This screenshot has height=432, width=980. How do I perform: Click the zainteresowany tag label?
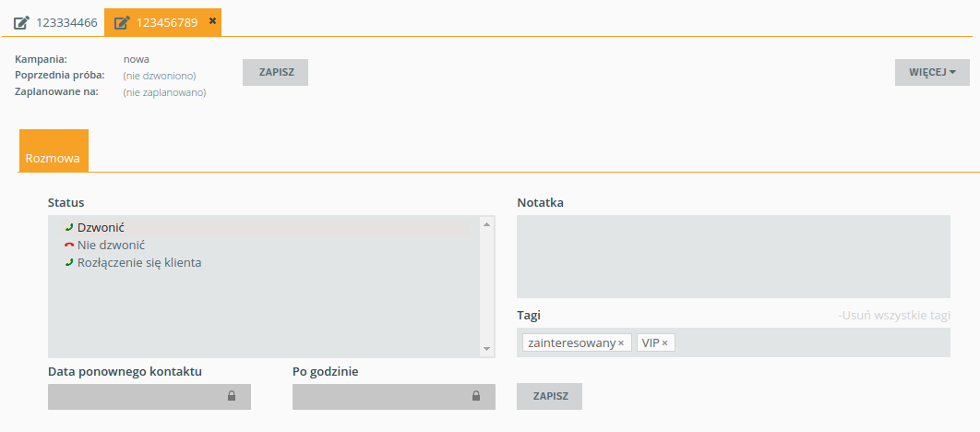[571, 343]
